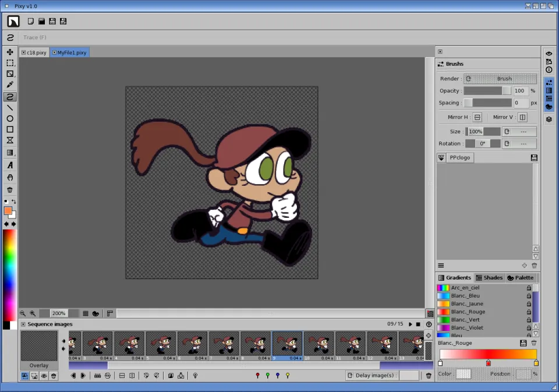The height and width of the screenshot is (392, 559).
Task: Click the zoom in magnifier icon
Action: (33, 313)
